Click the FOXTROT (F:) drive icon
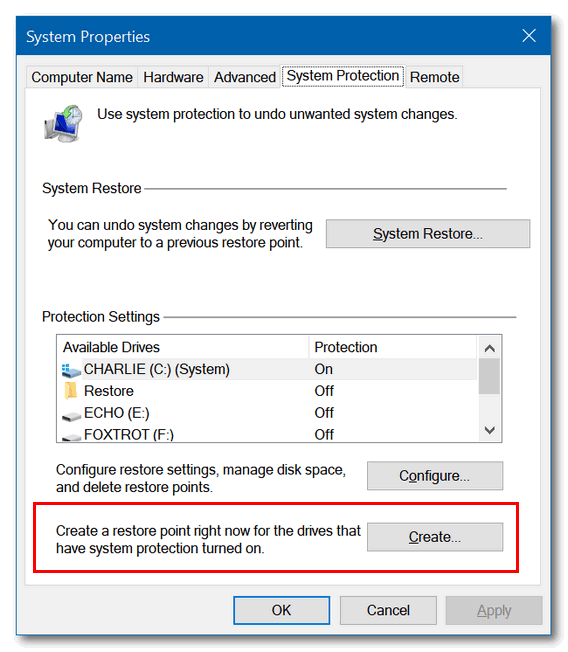The height and width of the screenshot is (652, 568). (x=71, y=437)
